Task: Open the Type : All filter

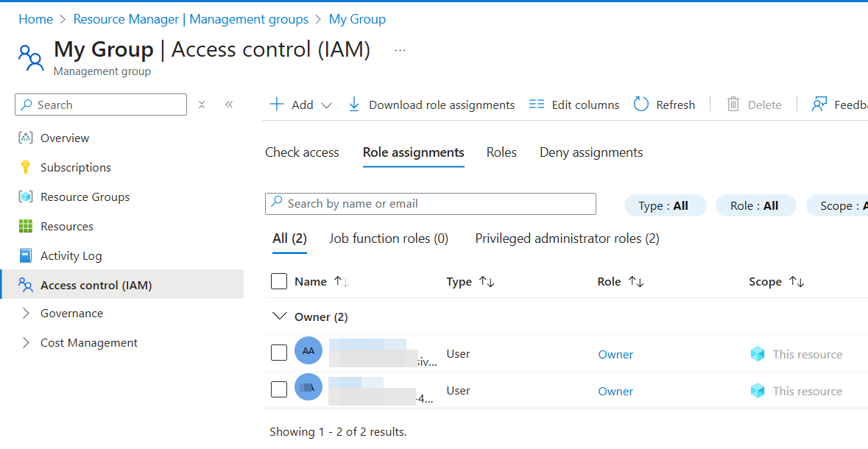Action: coord(665,205)
